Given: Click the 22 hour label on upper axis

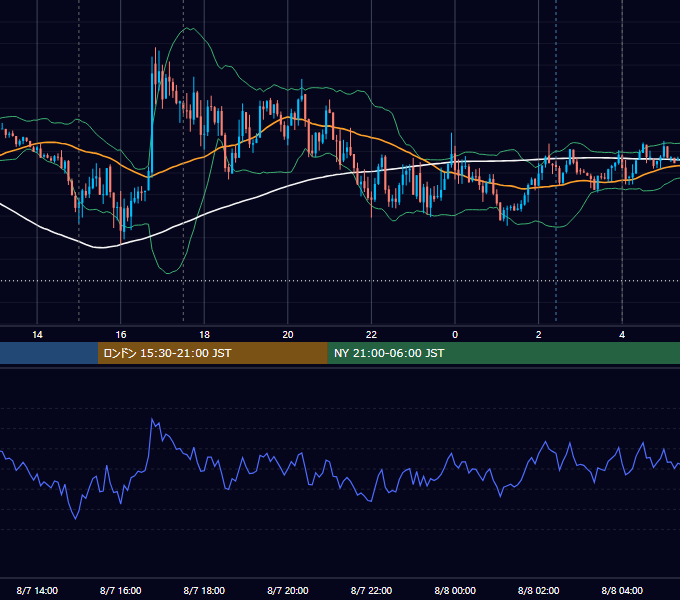Looking at the screenshot, I should [x=371, y=335].
